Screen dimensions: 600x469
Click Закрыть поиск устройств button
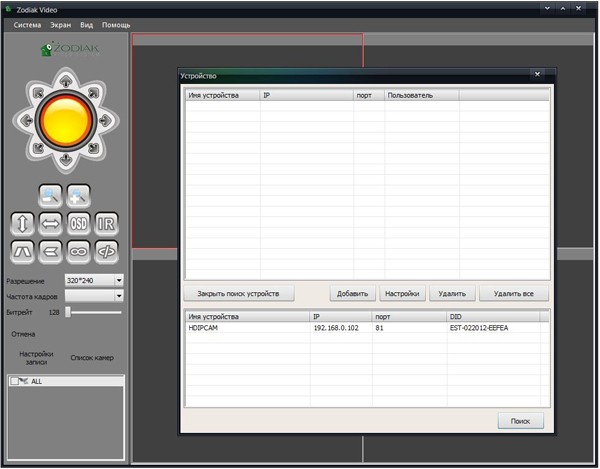pyautogui.click(x=238, y=294)
